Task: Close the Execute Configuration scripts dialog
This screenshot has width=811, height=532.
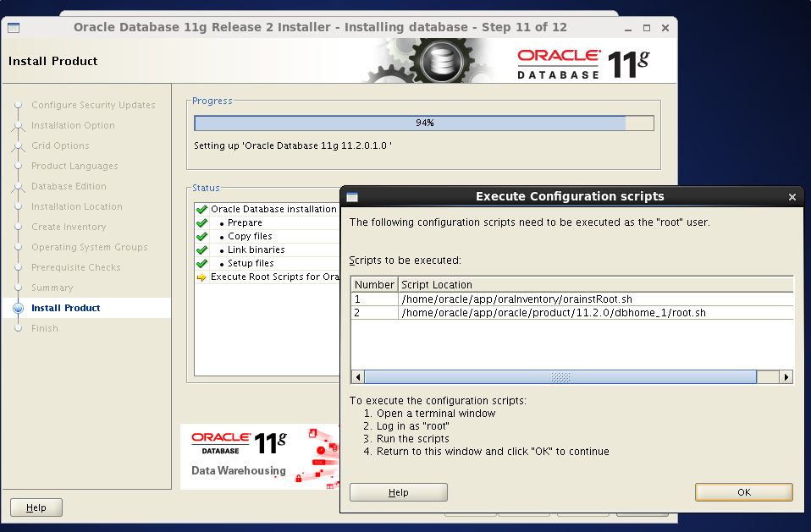Action: [x=792, y=197]
